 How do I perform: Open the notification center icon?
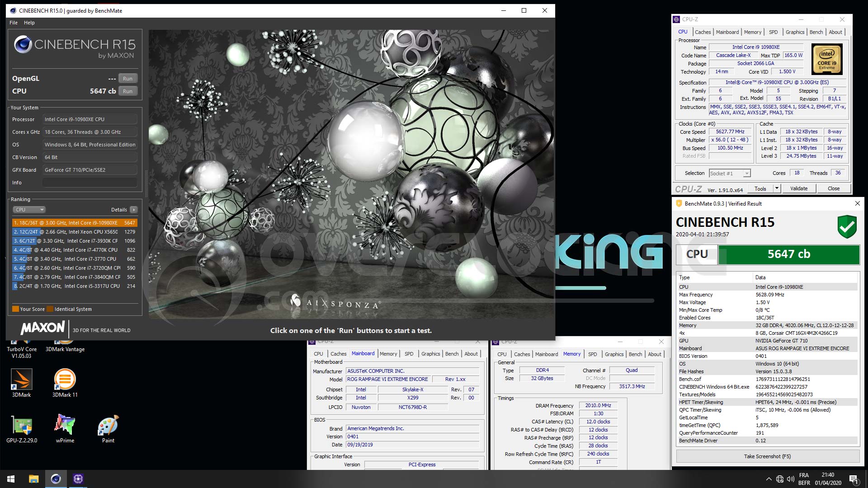pos(854,479)
